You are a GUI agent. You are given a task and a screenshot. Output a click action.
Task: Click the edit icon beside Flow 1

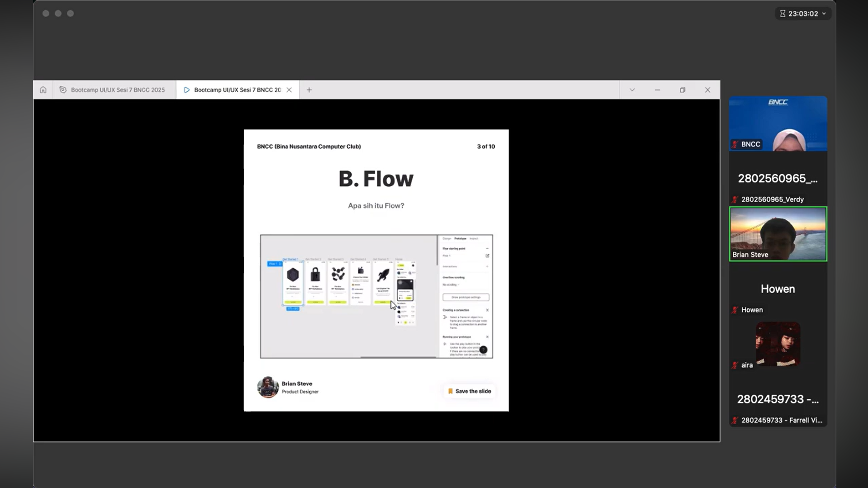click(x=487, y=256)
